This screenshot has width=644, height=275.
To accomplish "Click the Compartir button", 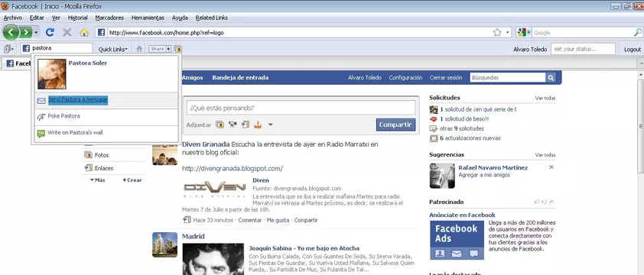I will point(395,125).
